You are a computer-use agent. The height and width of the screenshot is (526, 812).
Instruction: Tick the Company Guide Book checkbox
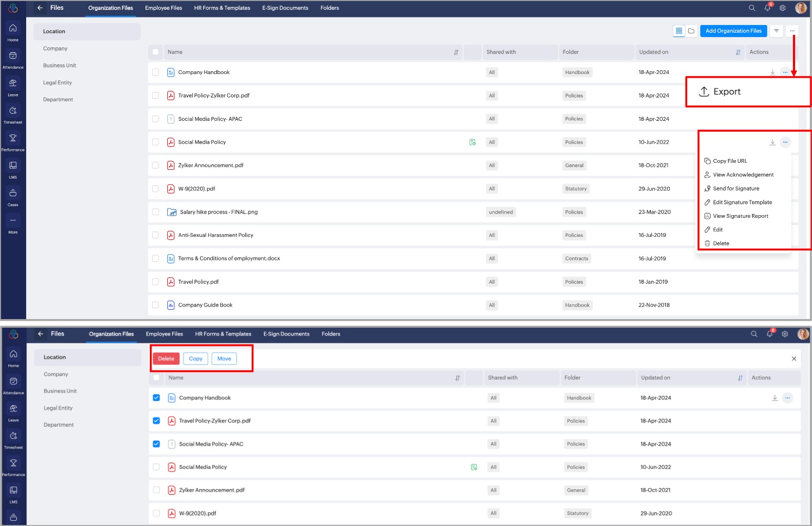pyautogui.click(x=156, y=305)
